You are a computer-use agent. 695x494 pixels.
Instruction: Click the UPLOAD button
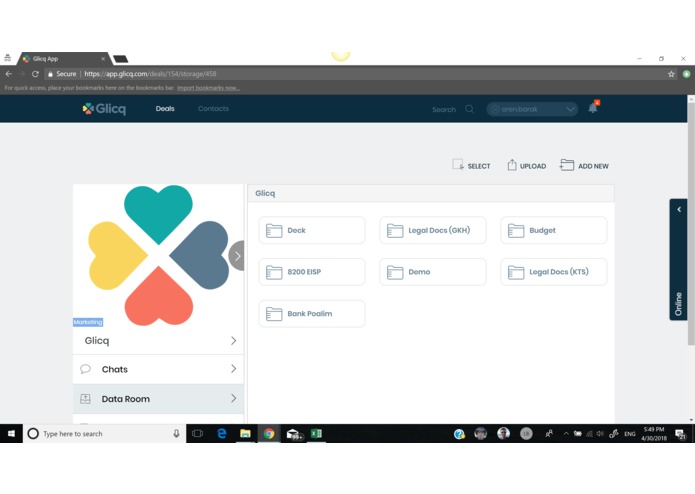pos(527,165)
